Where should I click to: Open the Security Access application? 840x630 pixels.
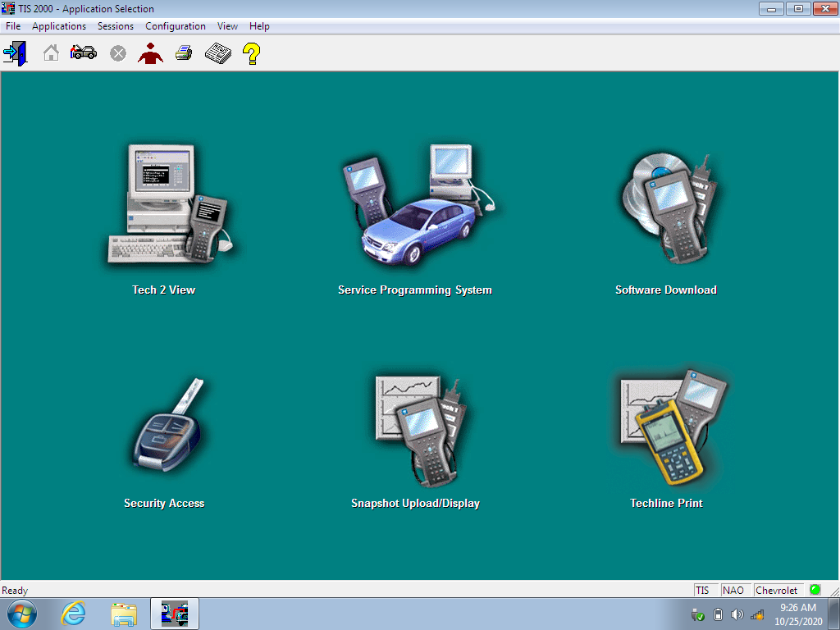pos(163,427)
